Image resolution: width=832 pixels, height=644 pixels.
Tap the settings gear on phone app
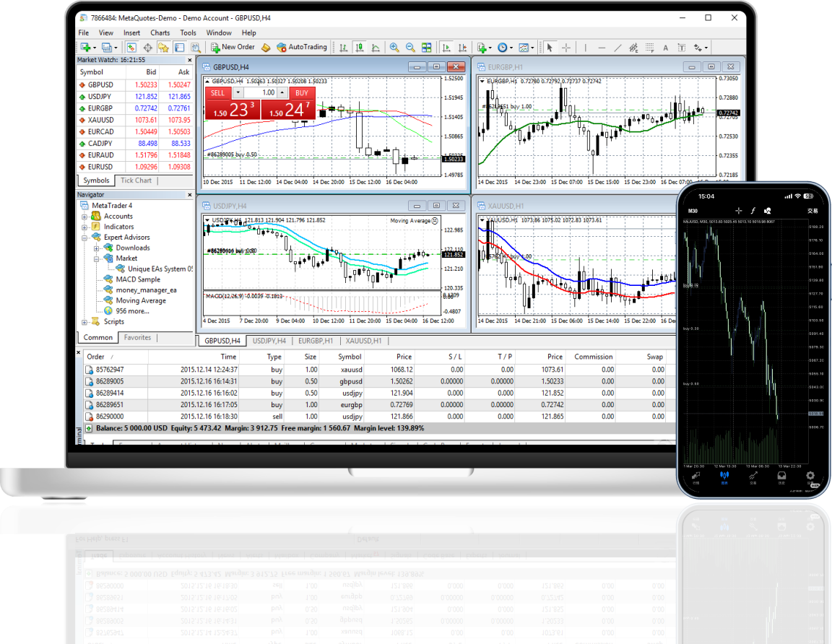[x=810, y=477]
